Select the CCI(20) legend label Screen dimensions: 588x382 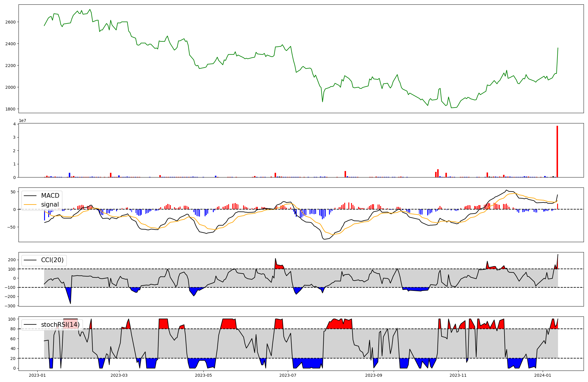click(52, 260)
